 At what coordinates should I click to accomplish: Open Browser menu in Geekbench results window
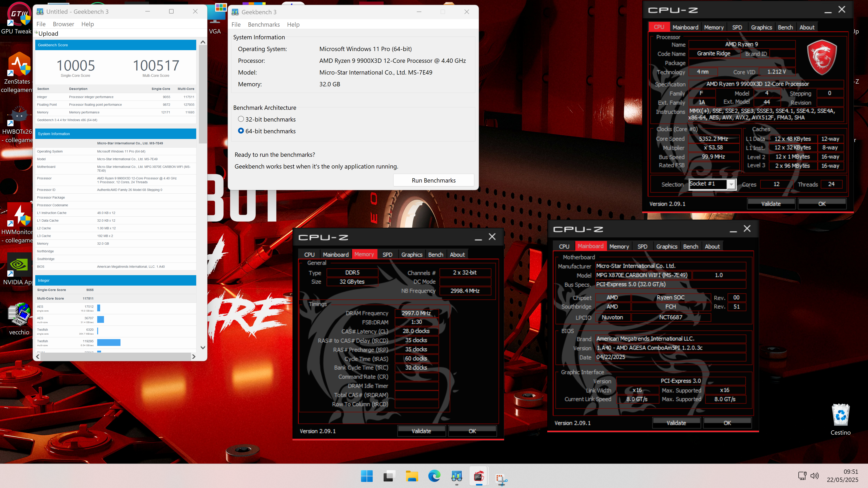(x=63, y=24)
